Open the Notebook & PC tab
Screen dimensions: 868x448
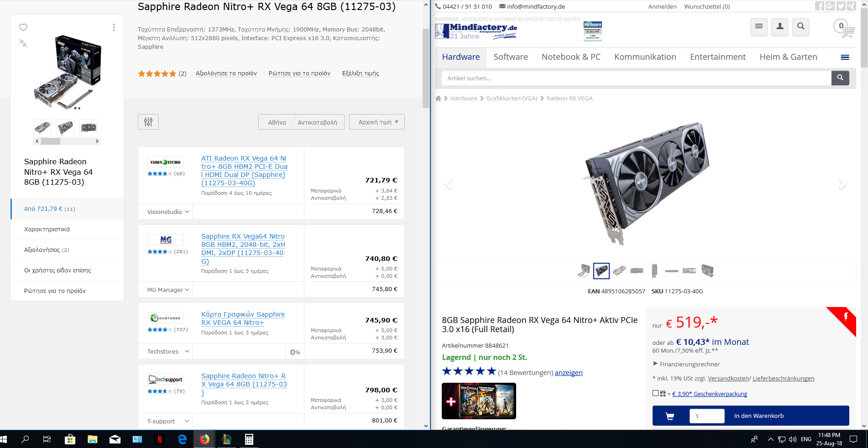(x=571, y=57)
